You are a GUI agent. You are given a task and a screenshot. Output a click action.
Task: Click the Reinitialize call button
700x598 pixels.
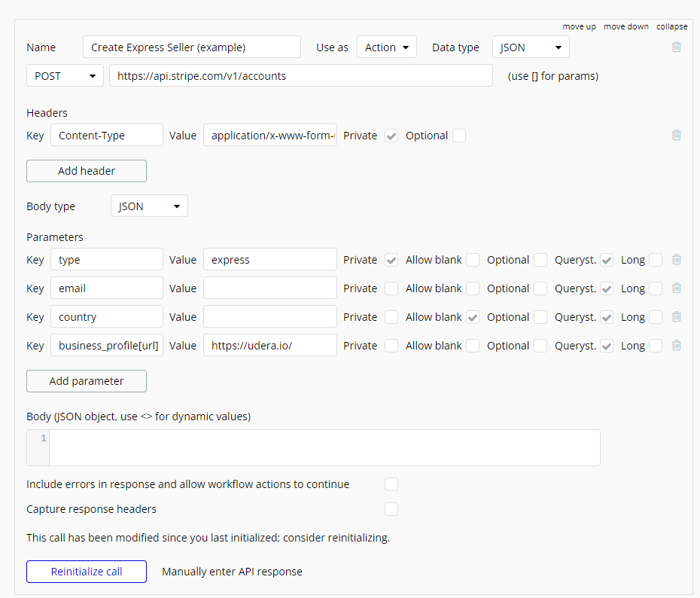tap(87, 572)
